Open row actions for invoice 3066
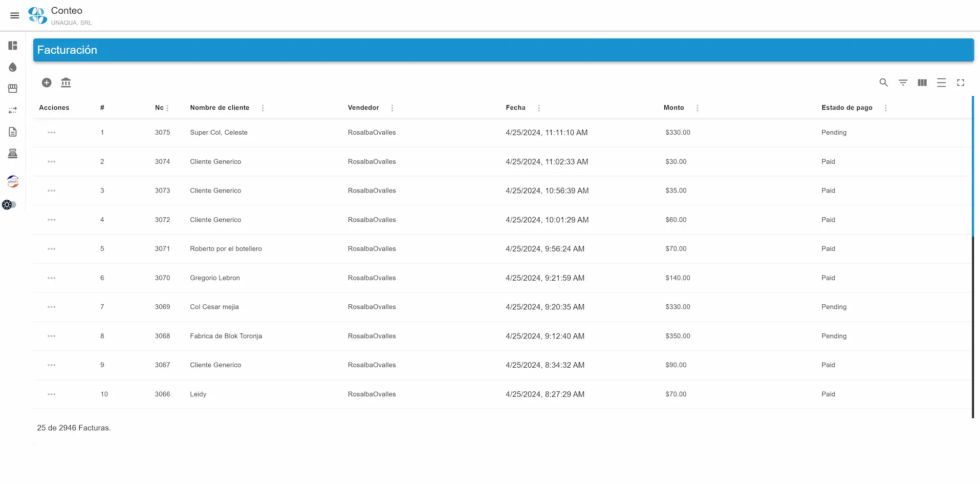Image resolution: width=980 pixels, height=484 pixels. [52, 394]
